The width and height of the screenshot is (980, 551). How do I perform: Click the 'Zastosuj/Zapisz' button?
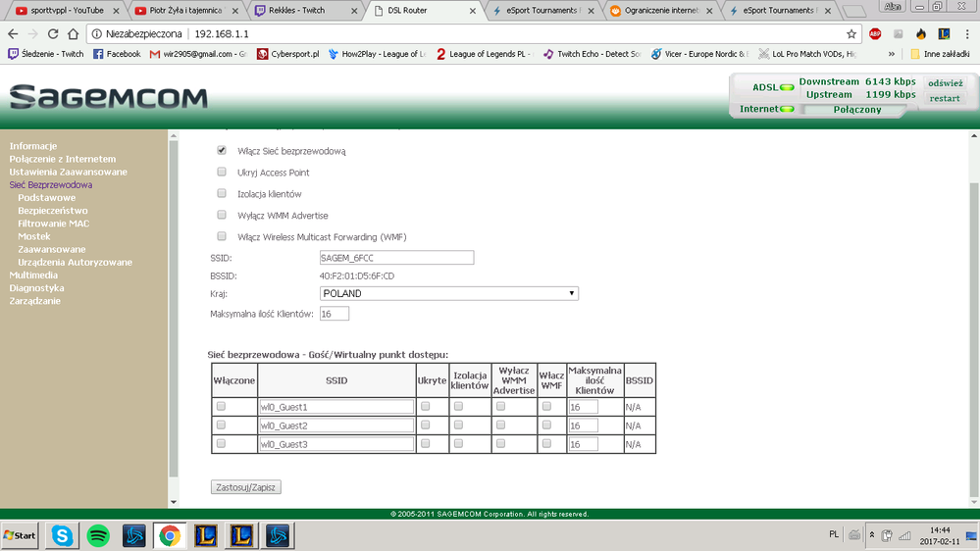[245, 486]
